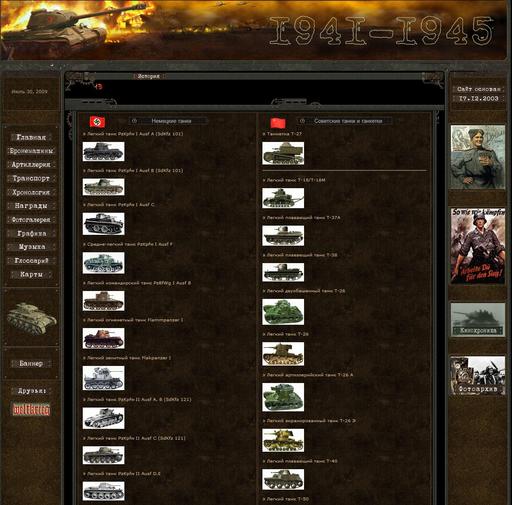Click the red Soviet flag icon
This screenshot has width=512, height=505.
coord(278,123)
